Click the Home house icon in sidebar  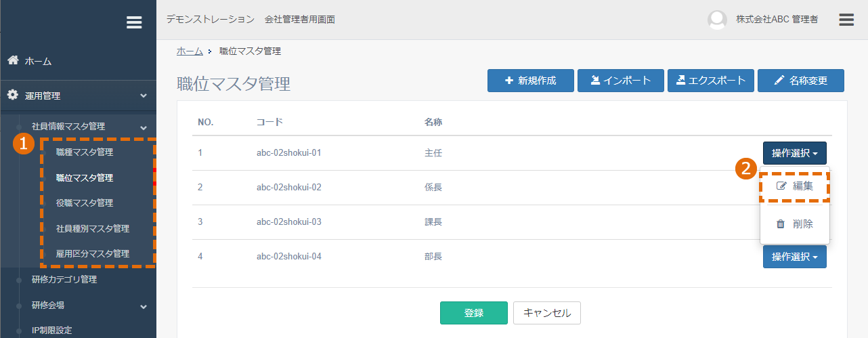(13, 60)
